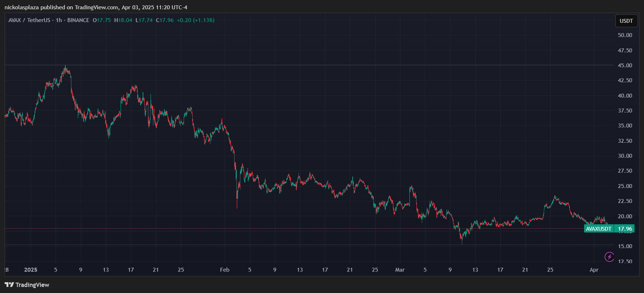Click the 45.00 price axis label
Screen dimensions: 644x293
pos(625,66)
